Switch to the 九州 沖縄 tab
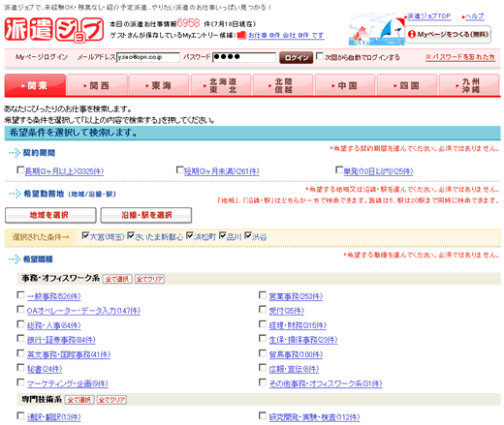 [x=469, y=85]
